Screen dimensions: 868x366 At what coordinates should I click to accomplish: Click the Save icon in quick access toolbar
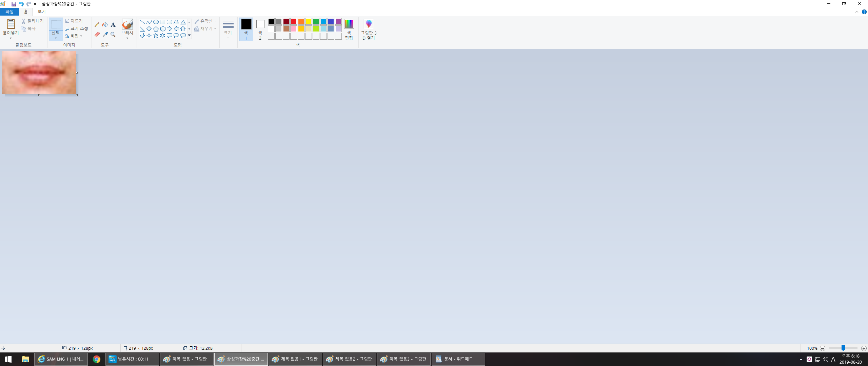[x=14, y=4]
